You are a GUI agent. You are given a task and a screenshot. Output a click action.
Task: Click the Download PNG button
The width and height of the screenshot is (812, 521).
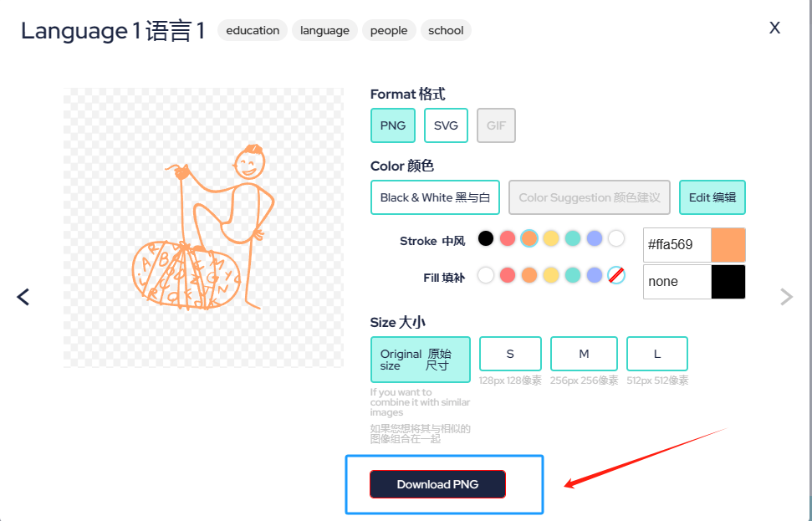pos(437,484)
